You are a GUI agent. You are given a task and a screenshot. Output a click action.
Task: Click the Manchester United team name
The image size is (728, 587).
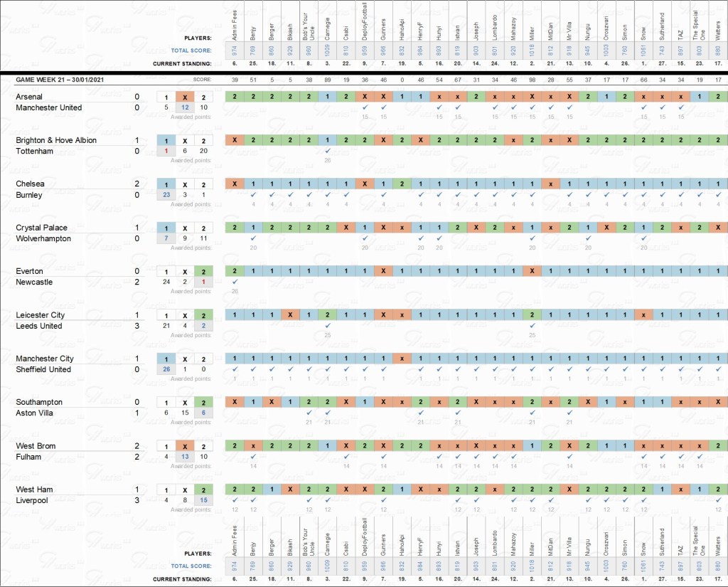pos(48,107)
